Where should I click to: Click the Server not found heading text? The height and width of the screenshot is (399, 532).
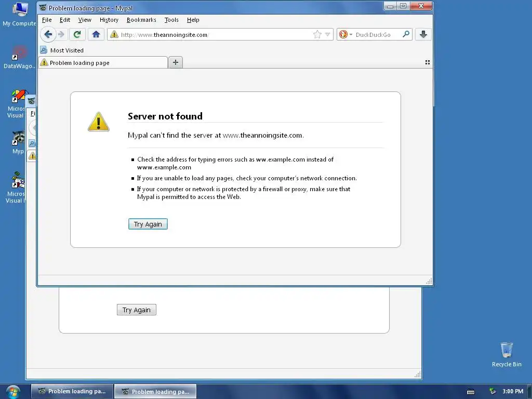165,116
